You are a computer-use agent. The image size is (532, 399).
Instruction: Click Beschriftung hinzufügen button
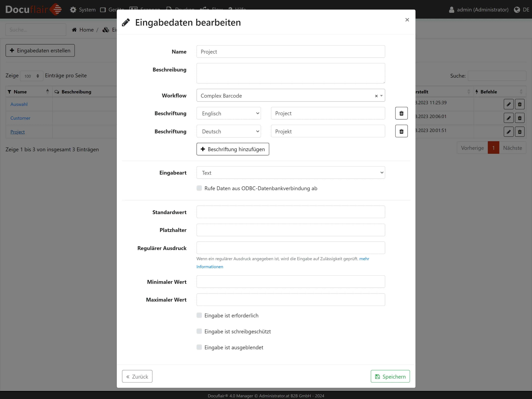[233, 149]
